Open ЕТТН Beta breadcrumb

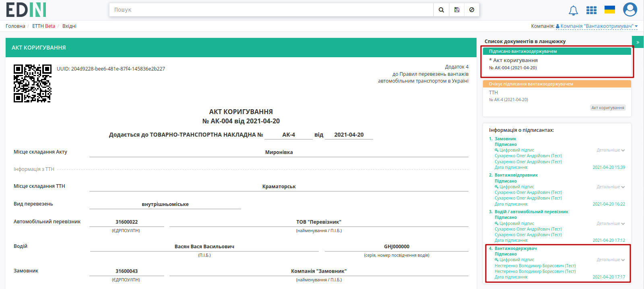click(43, 26)
